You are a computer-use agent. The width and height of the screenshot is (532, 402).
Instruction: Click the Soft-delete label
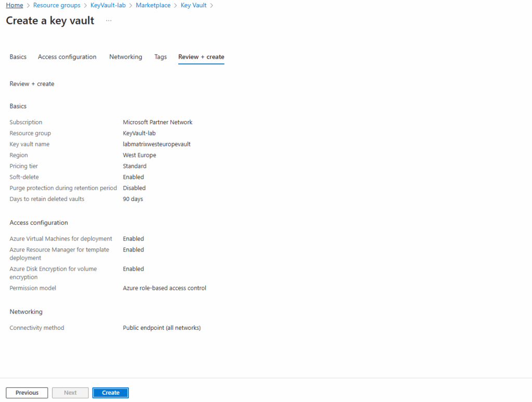point(24,177)
